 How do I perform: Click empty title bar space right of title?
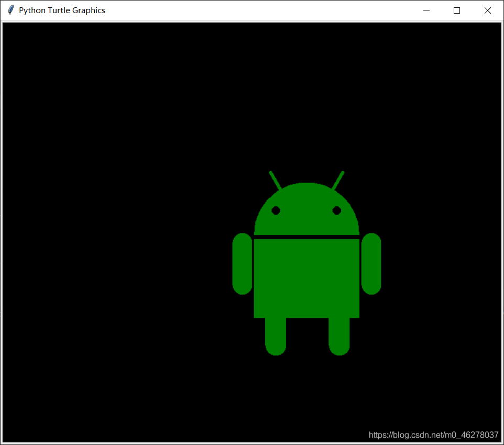[x=262, y=10]
